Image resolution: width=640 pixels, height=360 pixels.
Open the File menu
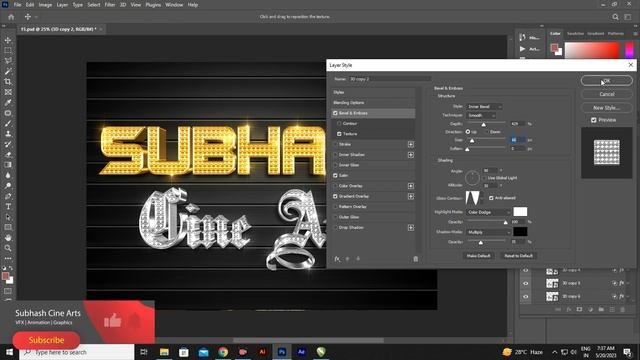coord(17,5)
